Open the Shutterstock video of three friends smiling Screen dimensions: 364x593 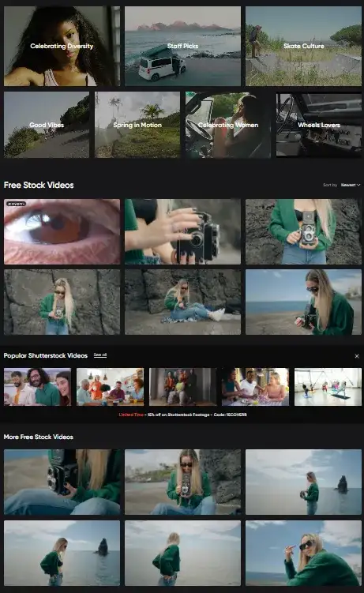click(37, 387)
